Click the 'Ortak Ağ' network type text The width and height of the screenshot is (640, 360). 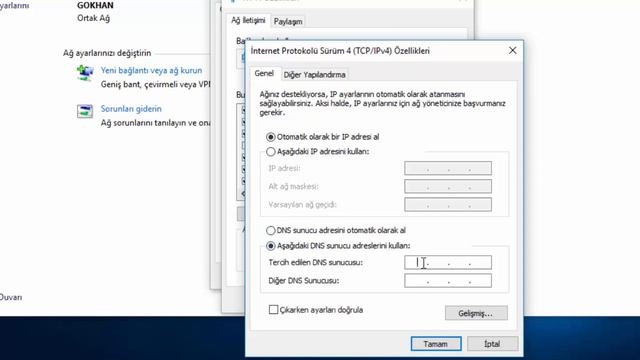[93, 18]
